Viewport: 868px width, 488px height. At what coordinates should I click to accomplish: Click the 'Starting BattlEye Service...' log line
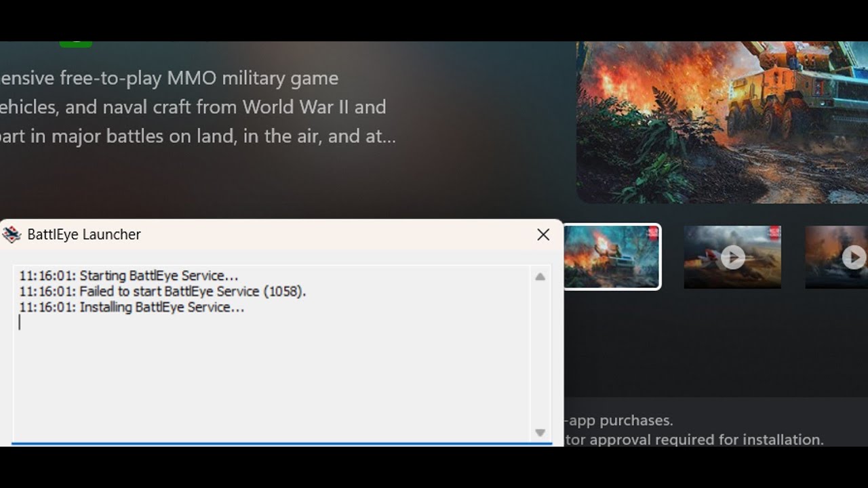129,276
